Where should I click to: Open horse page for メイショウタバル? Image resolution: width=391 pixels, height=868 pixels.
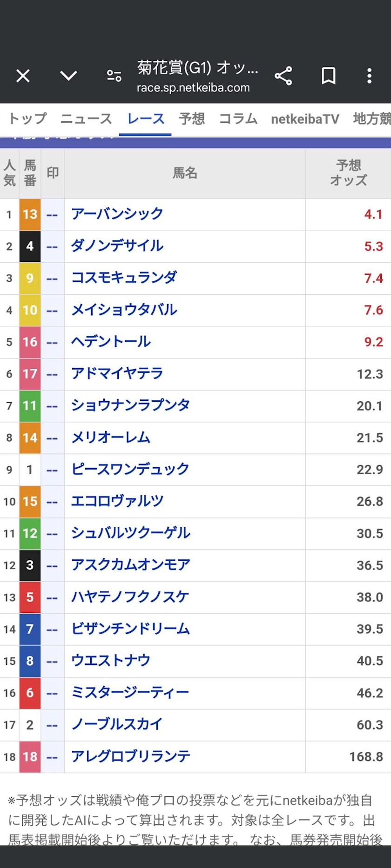point(124,310)
